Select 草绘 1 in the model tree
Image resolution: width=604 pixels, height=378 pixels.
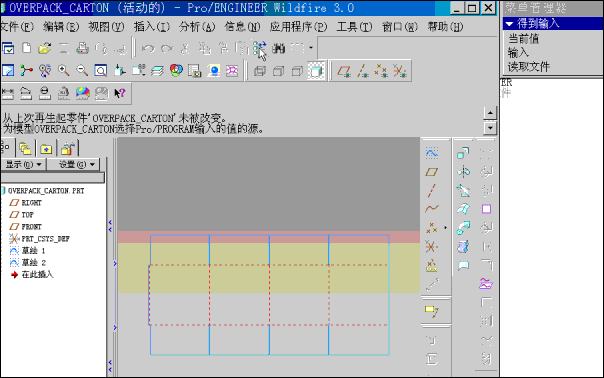pyautogui.click(x=34, y=250)
